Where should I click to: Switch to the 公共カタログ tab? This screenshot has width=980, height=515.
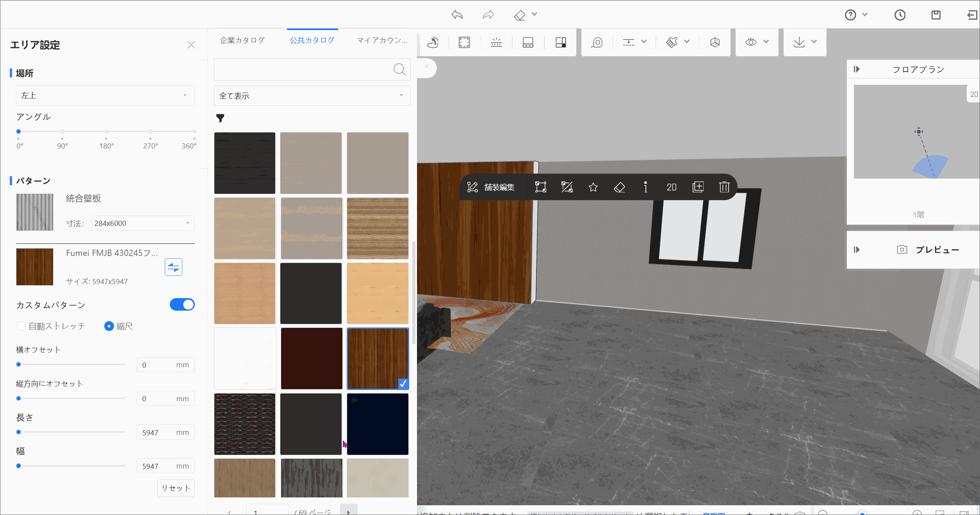pyautogui.click(x=312, y=40)
